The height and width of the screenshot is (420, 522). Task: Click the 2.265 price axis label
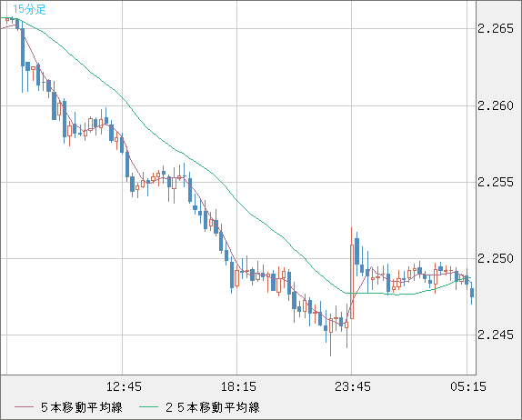(x=496, y=28)
